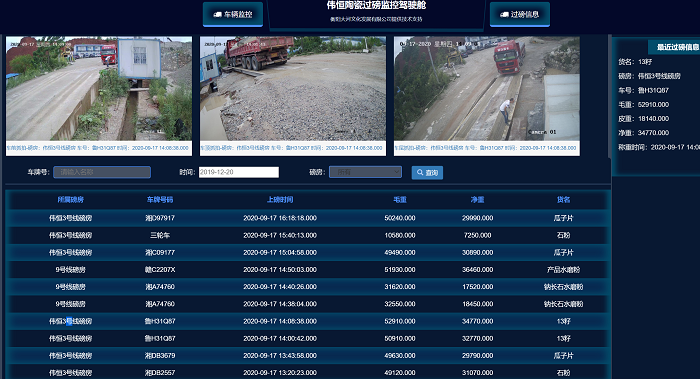Viewport: 700px width, 379px height.
Task: Select the row with plate 湘D97917
Action: point(307,218)
